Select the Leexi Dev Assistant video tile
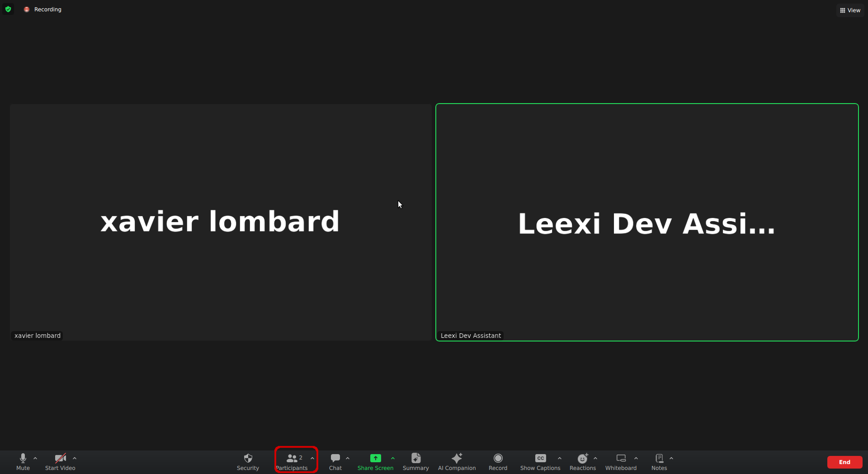This screenshot has width=868, height=474. (647, 222)
